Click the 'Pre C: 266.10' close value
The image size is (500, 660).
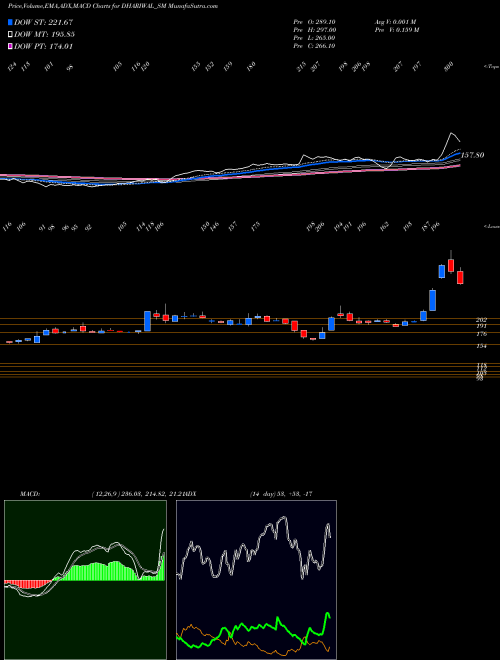pyautogui.click(x=314, y=46)
